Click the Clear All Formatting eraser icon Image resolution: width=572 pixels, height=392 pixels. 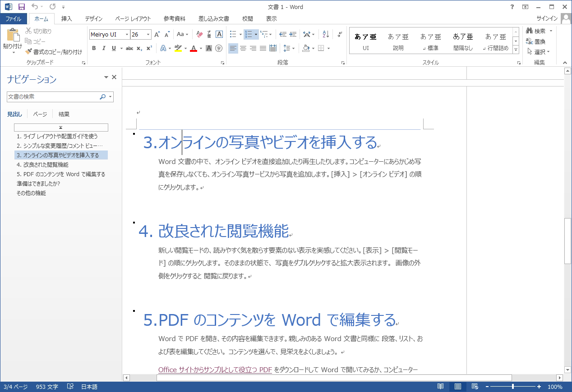[x=199, y=34]
